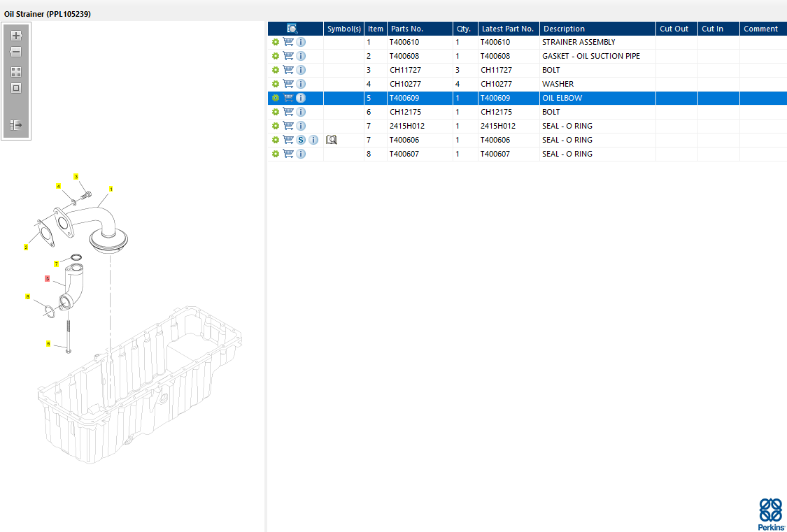
Task: Select callout 1 on the diagram
Action: (x=111, y=189)
